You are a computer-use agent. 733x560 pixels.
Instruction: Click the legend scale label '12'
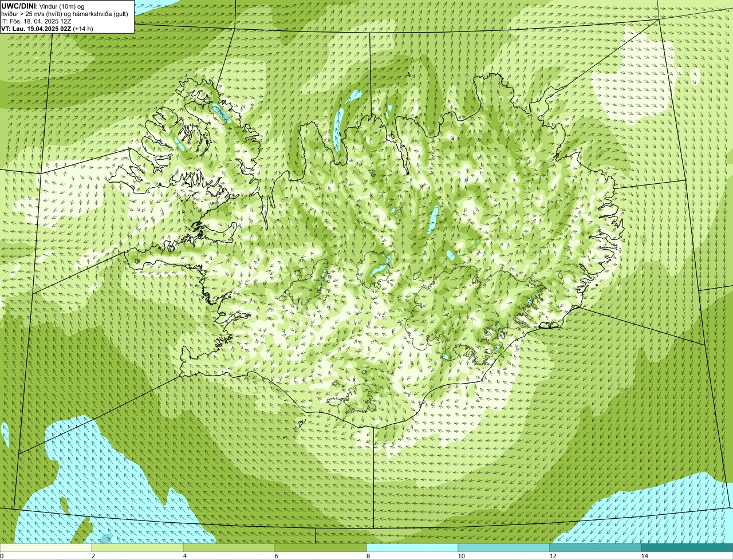pyautogui.click(x=553, y=556)
